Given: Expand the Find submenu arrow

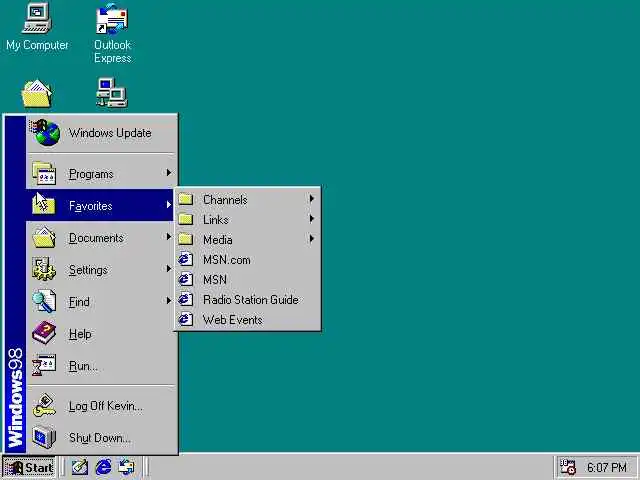Looking at the screenshot, I should (x=169, y=300).
